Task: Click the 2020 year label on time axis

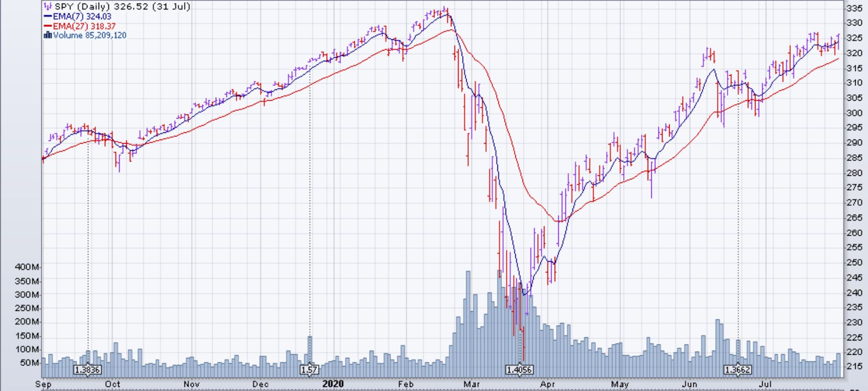Action: [x=333, y=384]
